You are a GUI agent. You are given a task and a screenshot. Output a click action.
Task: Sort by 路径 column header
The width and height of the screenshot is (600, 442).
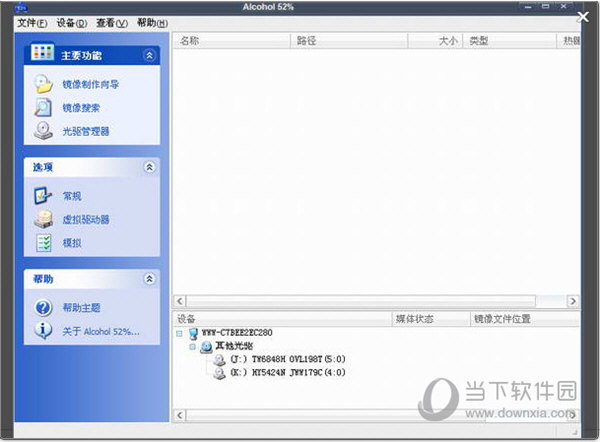coord(349,41)
